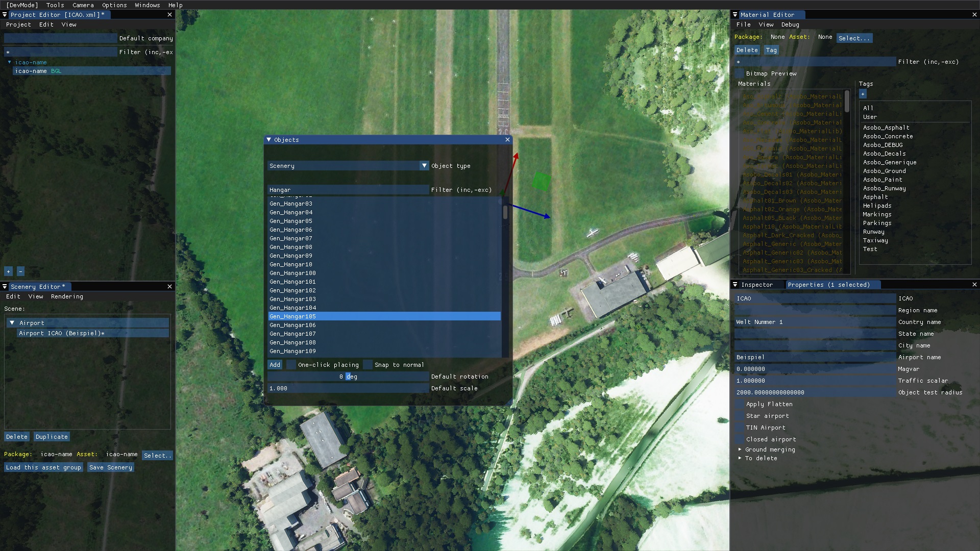980x551 pixels.
Task: Select Airport ICAO (Beispiel) scene item
Action: [93, 333]
